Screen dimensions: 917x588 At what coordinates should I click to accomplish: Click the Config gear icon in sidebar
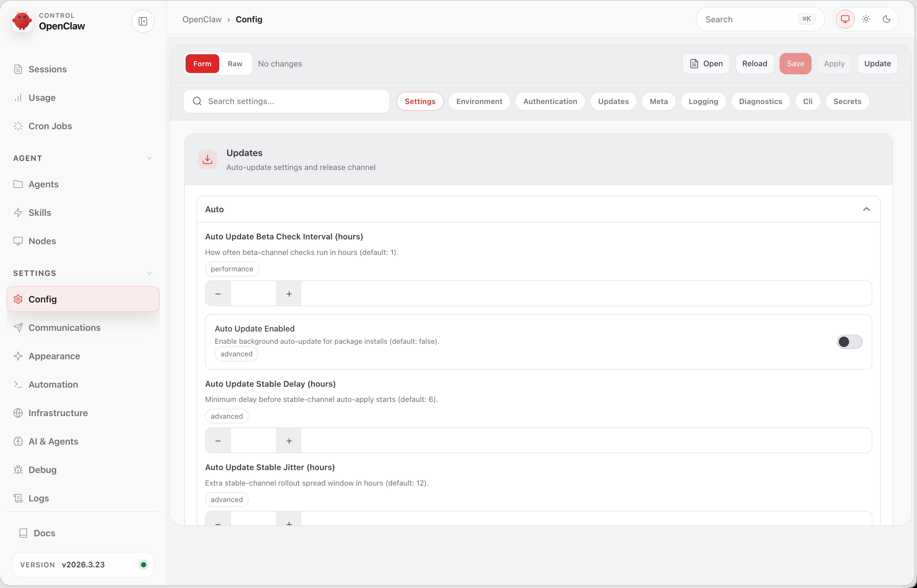[x=18, y=299]
